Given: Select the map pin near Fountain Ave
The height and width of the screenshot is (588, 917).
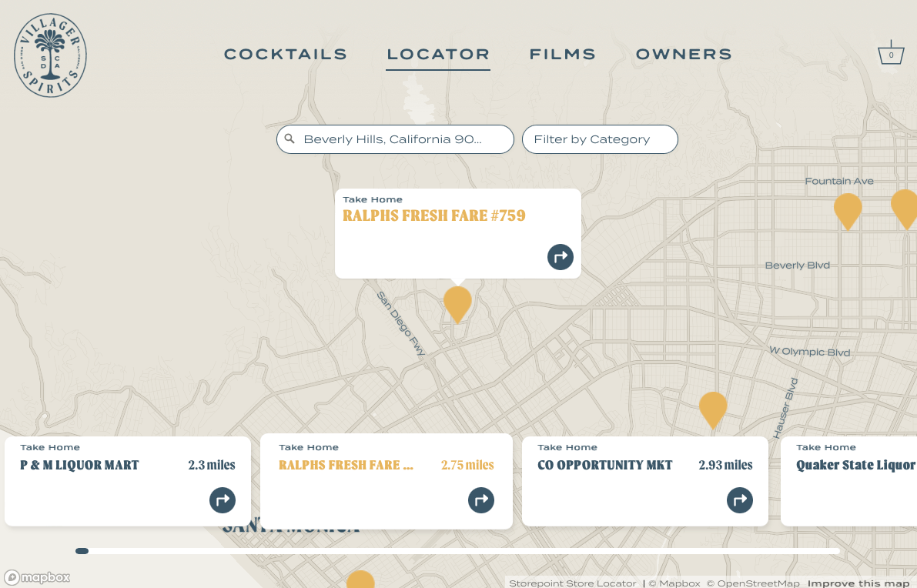Looking at the screenshot, I should point(848,211).
